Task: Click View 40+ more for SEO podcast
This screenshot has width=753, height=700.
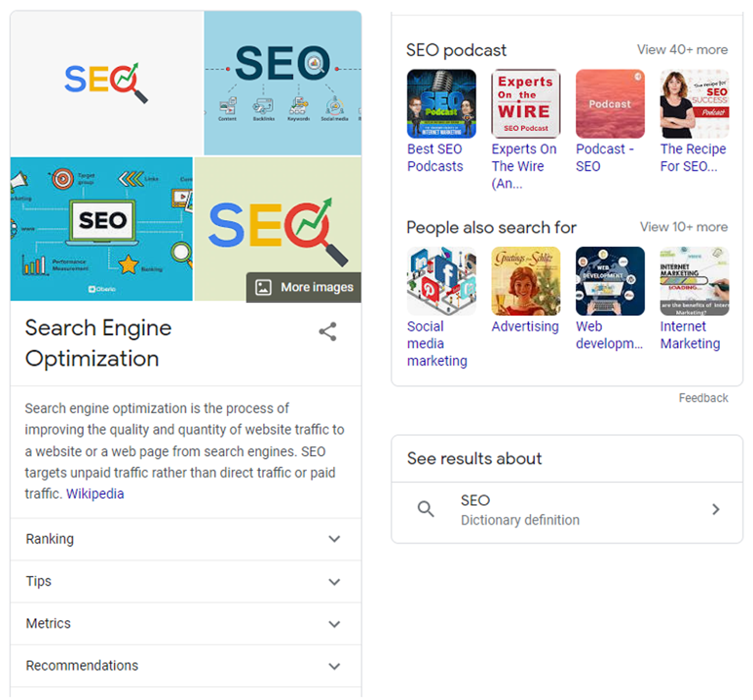Action: click(682, 50)
